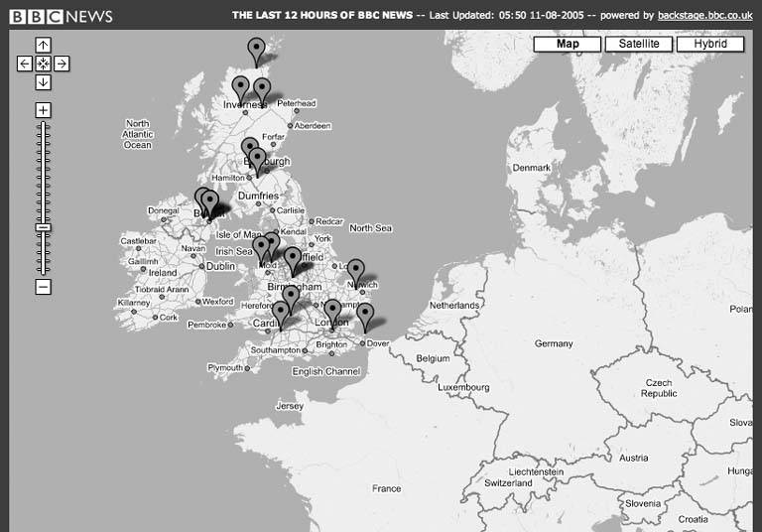Pan the map left with the west arrow
This screenshot has height=532, width=762.
[x=25, y=64]
